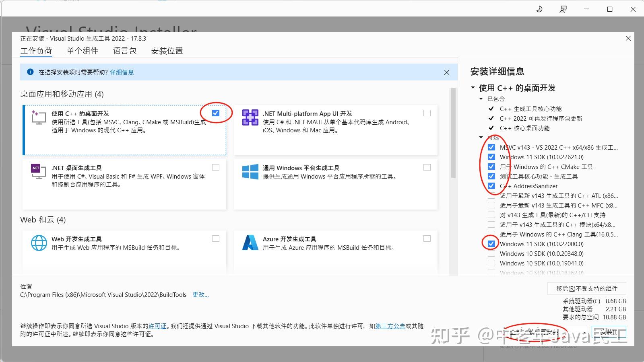Click the .NET 桌面生成工具 icon

(38, 171)
